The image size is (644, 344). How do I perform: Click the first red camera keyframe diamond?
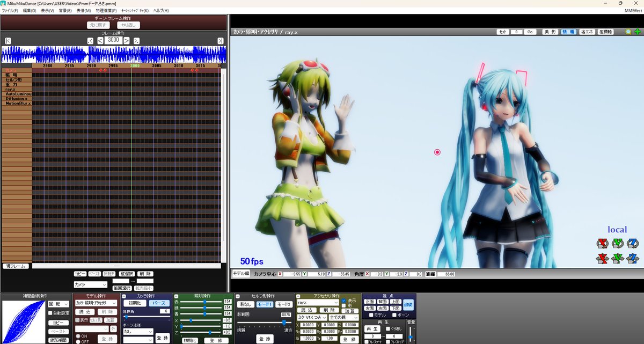(x=100, y=70)
